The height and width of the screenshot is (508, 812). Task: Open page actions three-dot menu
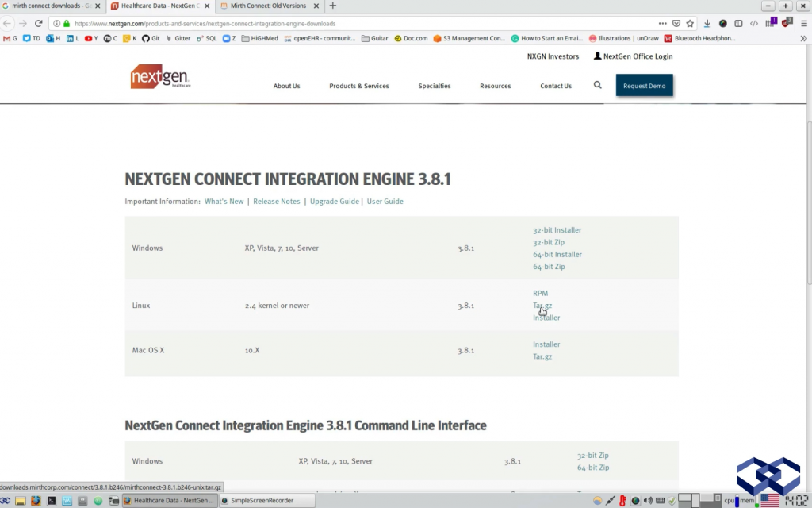[662, 23]
